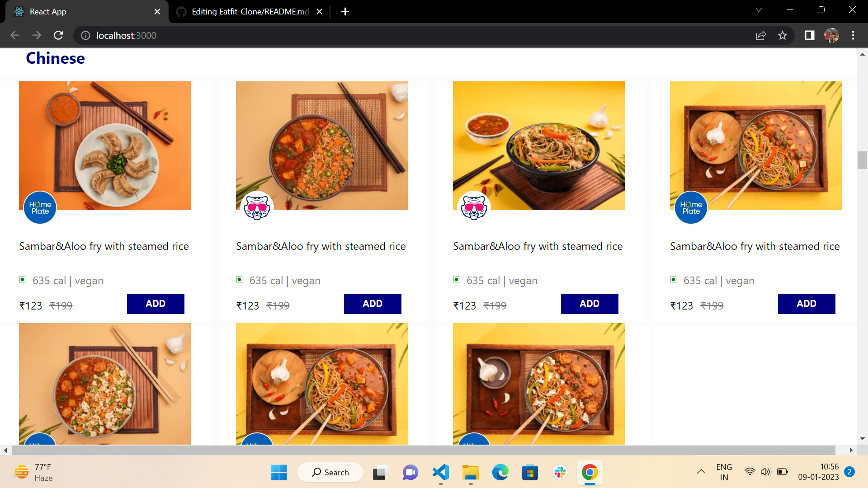Launch Microsoft Edge from the taskbar
Image resolution: width=868 pixels, height=488 pixels.
pos(500,472)
